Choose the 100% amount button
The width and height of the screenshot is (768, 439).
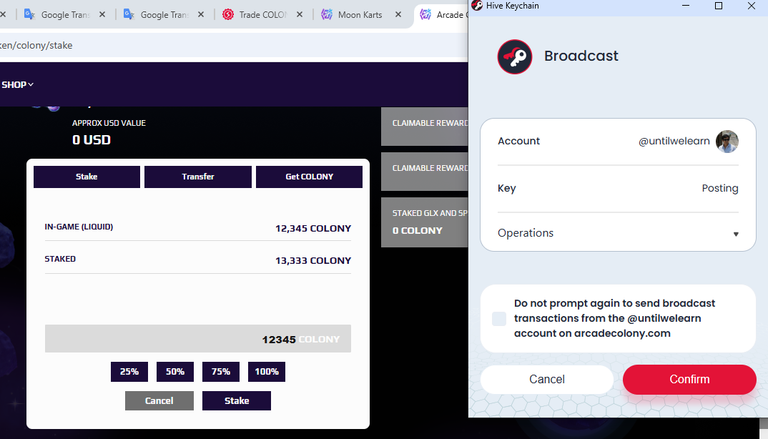tap(266, 372)
